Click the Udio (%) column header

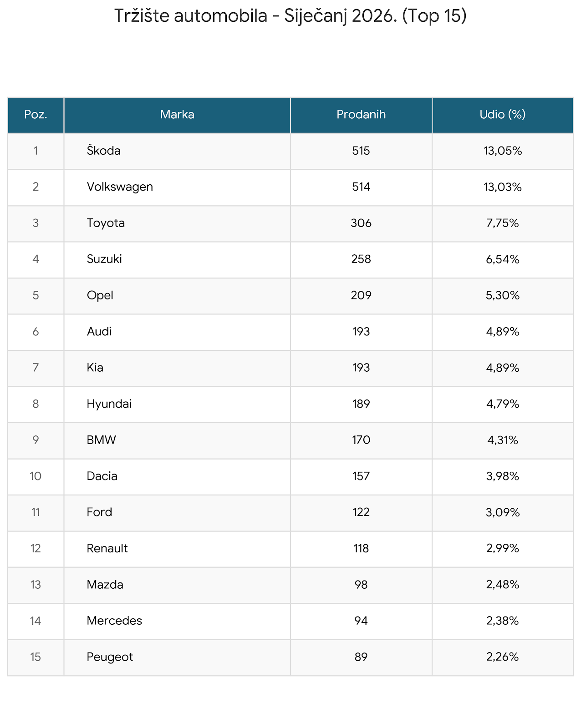(x=503, y=115)
